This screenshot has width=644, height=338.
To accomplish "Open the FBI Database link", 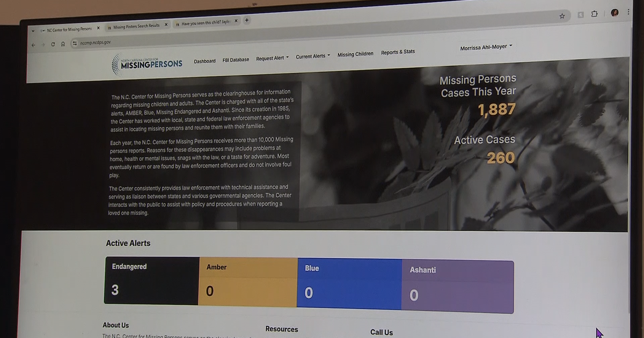I will click(236, 60).
